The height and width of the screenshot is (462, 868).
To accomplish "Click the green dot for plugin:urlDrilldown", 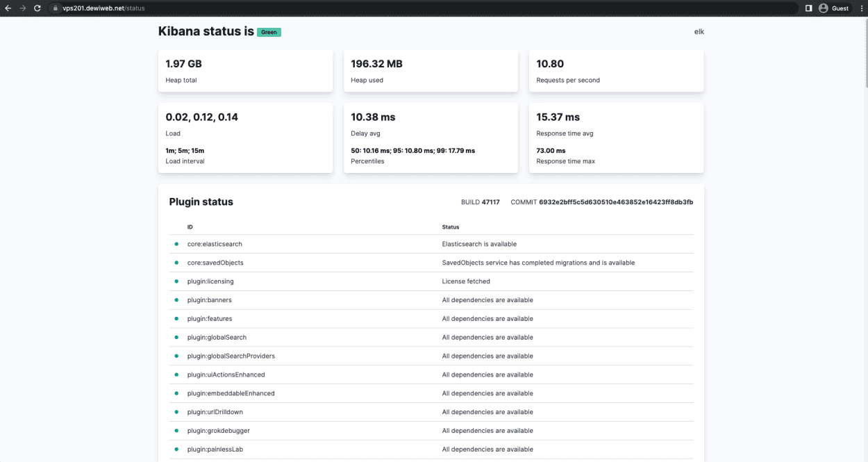I will pos(176,412).
